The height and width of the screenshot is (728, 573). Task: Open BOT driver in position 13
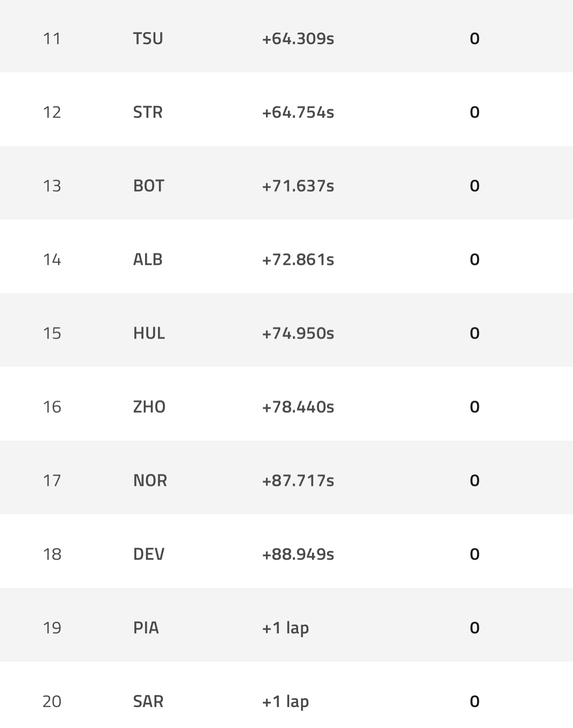pos(149,186)
